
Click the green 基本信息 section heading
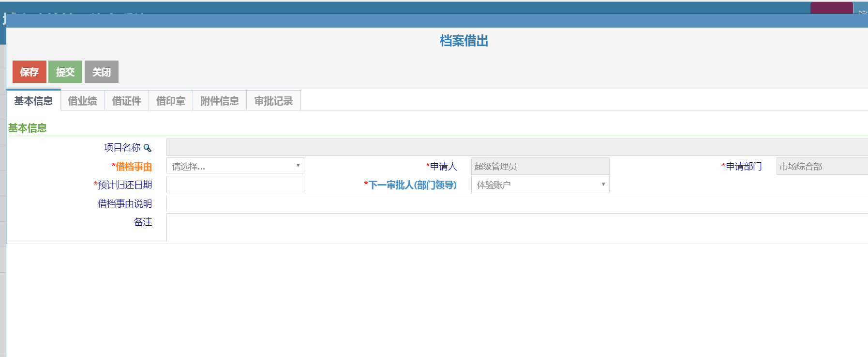pos(28,128)
